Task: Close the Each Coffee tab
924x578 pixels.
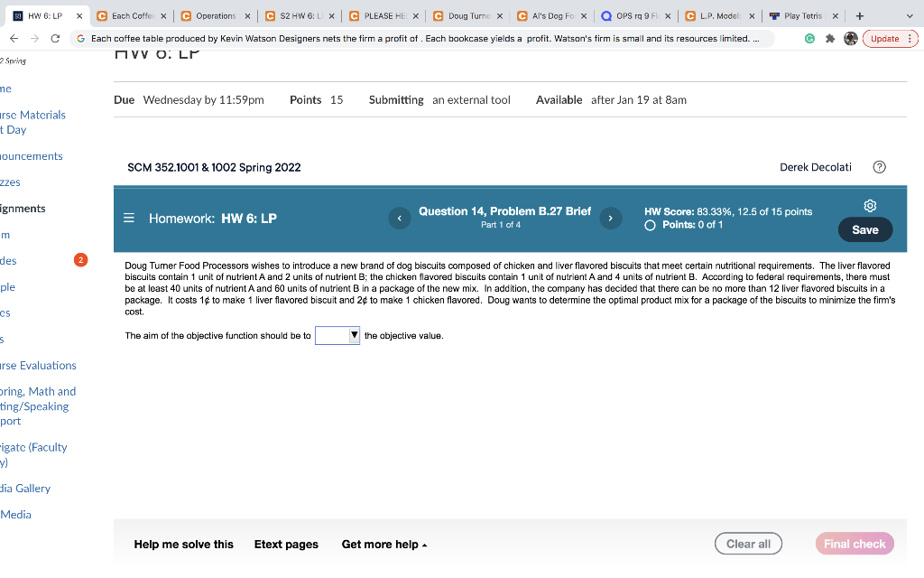Action: click(x=163, y=16)
